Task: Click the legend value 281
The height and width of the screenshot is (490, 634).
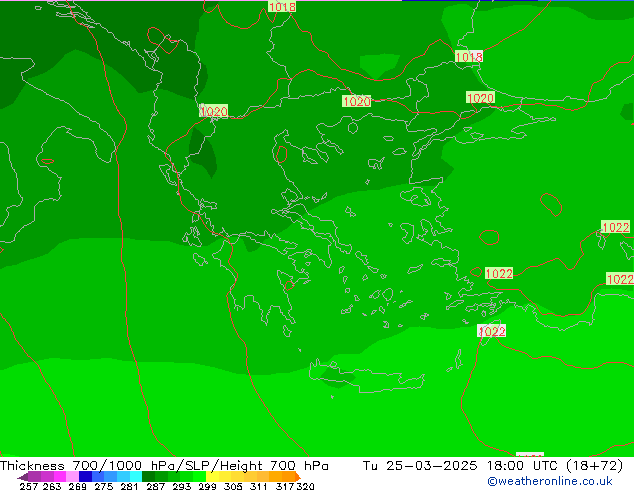Action: [129, 486]
